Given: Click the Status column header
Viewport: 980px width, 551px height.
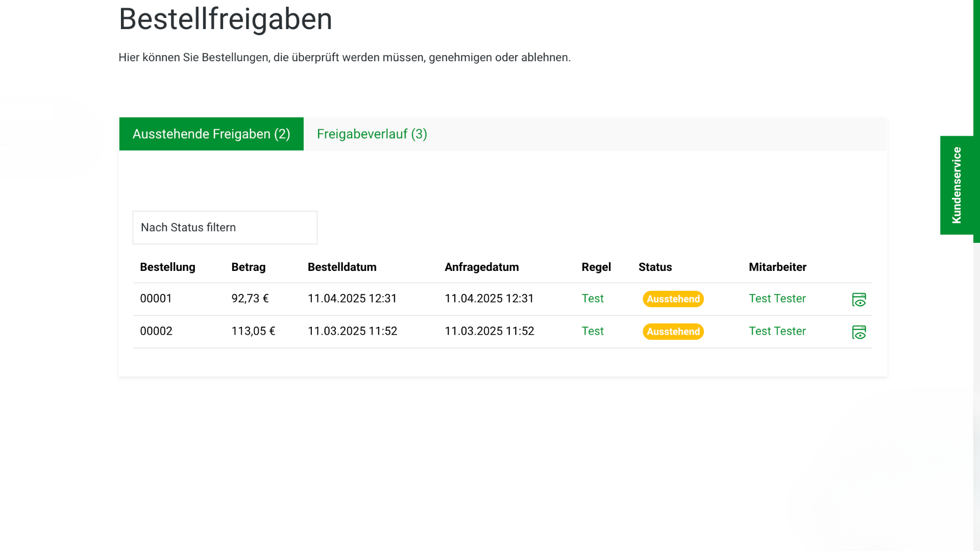Looking at the screenshot, I should pyautogui.click(x=655, y=267).
